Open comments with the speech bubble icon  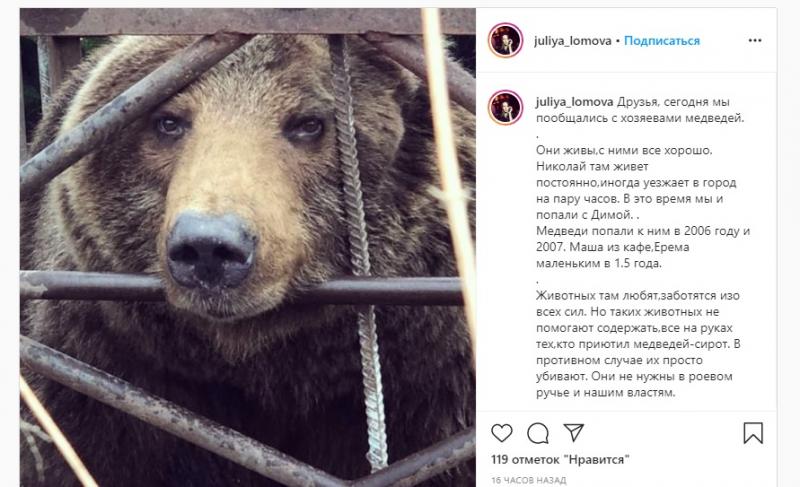pyautogui.click(x=538, y=433)
